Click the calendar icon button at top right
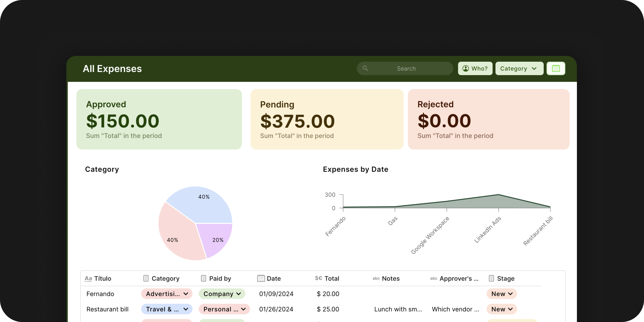The height and width of the screenshot is (322, 644). [x=556, y=68]
